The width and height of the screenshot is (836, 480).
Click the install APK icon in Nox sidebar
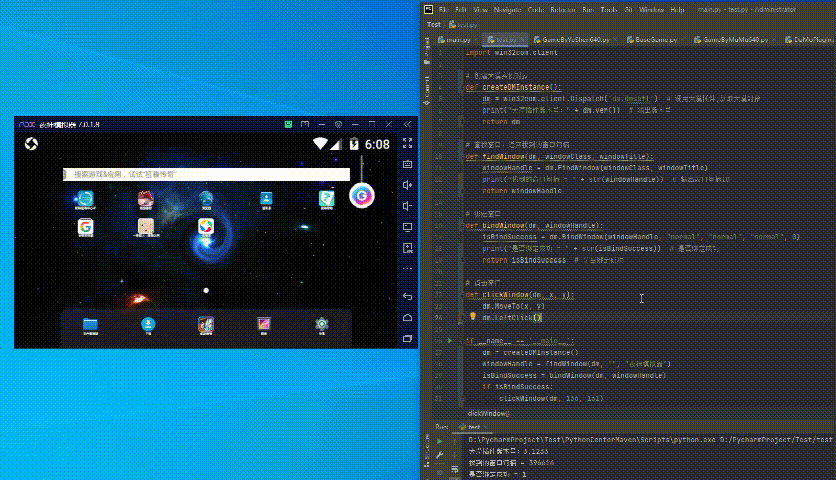click(407, 248)
